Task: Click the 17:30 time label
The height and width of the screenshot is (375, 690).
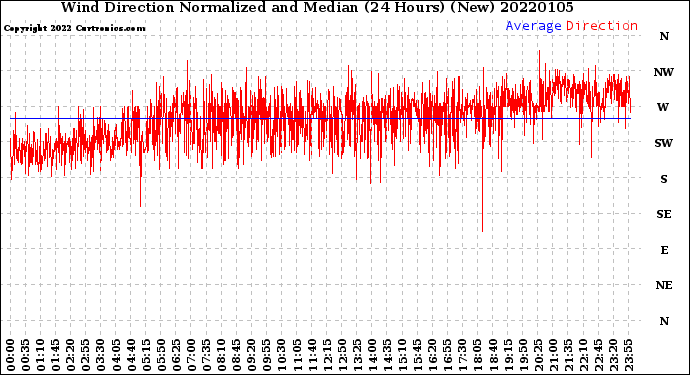Action: click(x=462, y=355)
